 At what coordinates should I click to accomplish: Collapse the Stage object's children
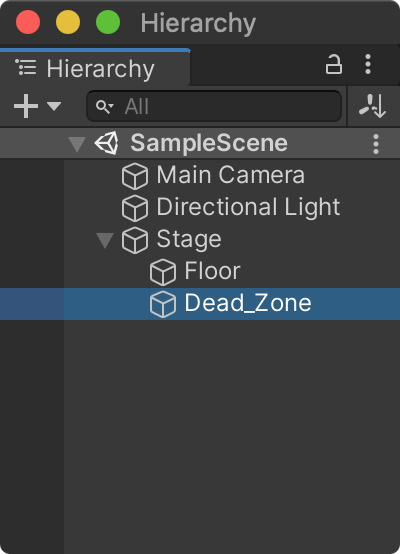[x=105, y=241]
